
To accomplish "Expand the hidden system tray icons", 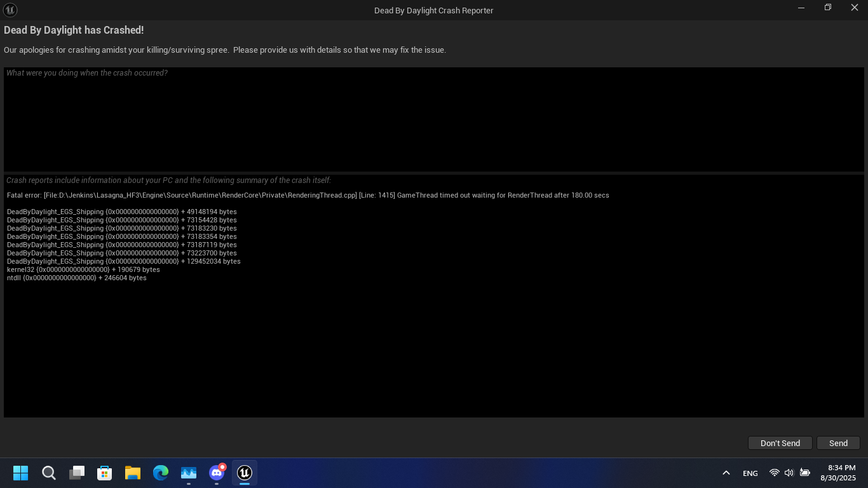I will pos(726,473).
